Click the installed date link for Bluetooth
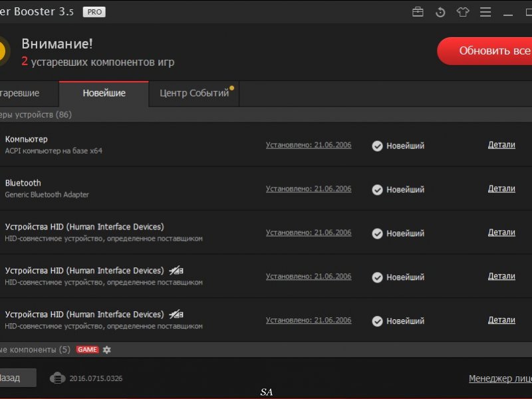This screenshot has height=399, width=532. [x=309, y=189]
